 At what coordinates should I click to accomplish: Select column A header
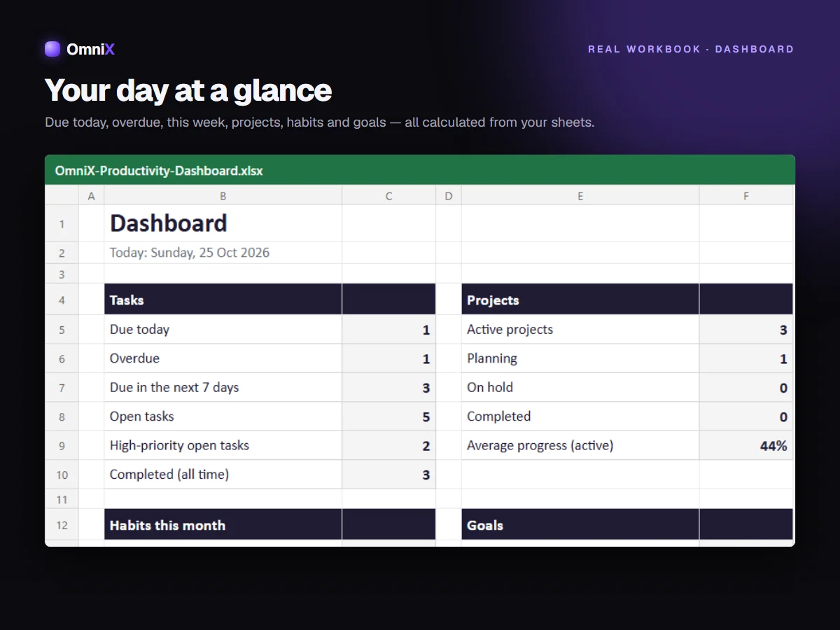pos(91,197)
